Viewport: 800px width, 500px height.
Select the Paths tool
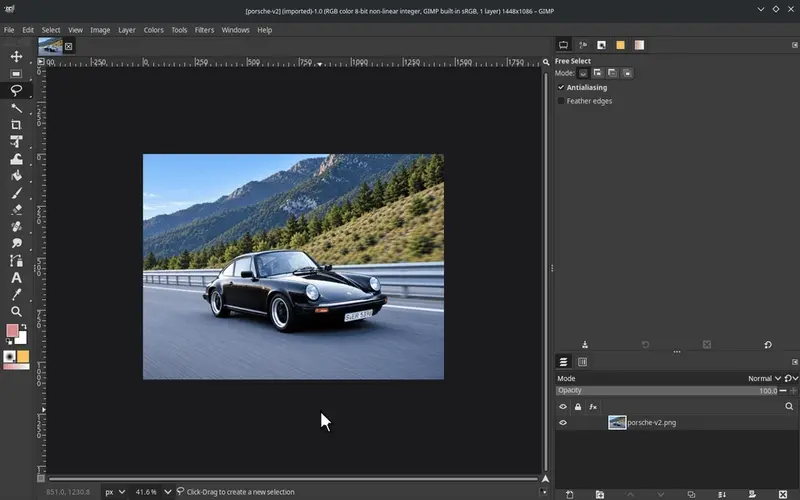point(16,261)
